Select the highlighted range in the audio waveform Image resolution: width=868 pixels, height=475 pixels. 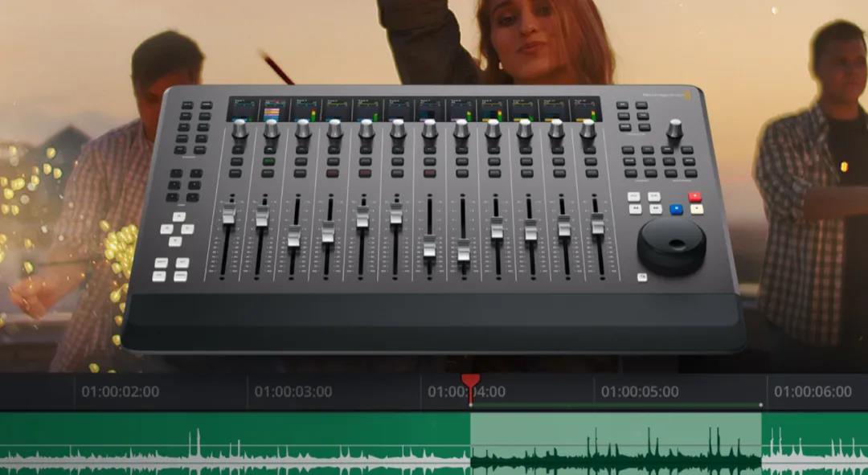point(615,442)
